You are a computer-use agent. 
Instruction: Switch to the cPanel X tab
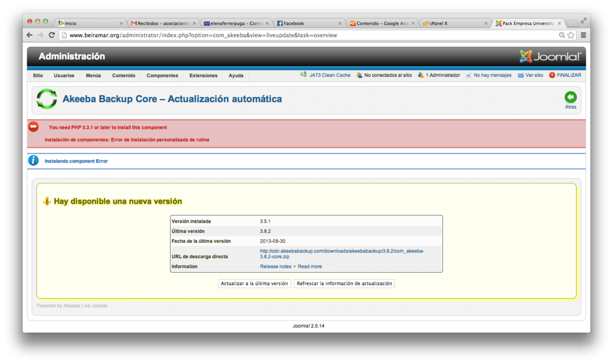point(455,23)
